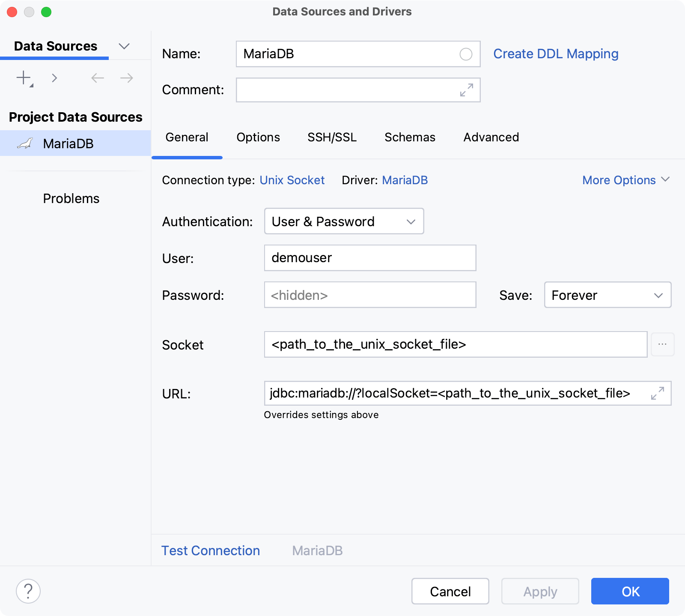This screenshot has width=685, height=616.
Task: Open the Schemas tab
Action: coord(410,137)
